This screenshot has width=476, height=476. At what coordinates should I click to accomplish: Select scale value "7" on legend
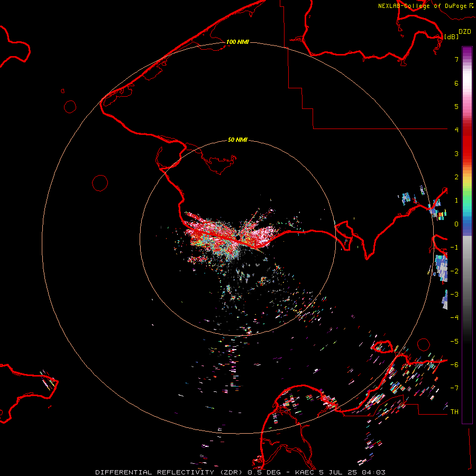(x=456, y=59)
